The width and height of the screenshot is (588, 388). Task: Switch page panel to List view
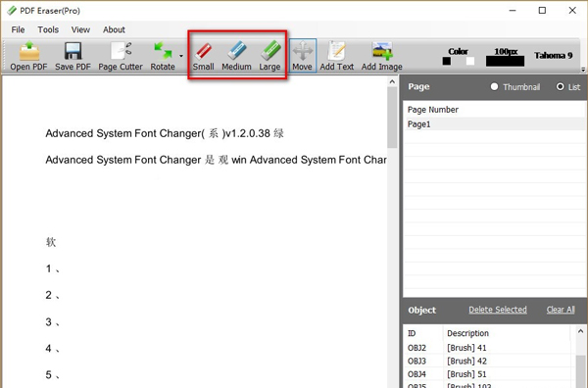click(568, 87)
